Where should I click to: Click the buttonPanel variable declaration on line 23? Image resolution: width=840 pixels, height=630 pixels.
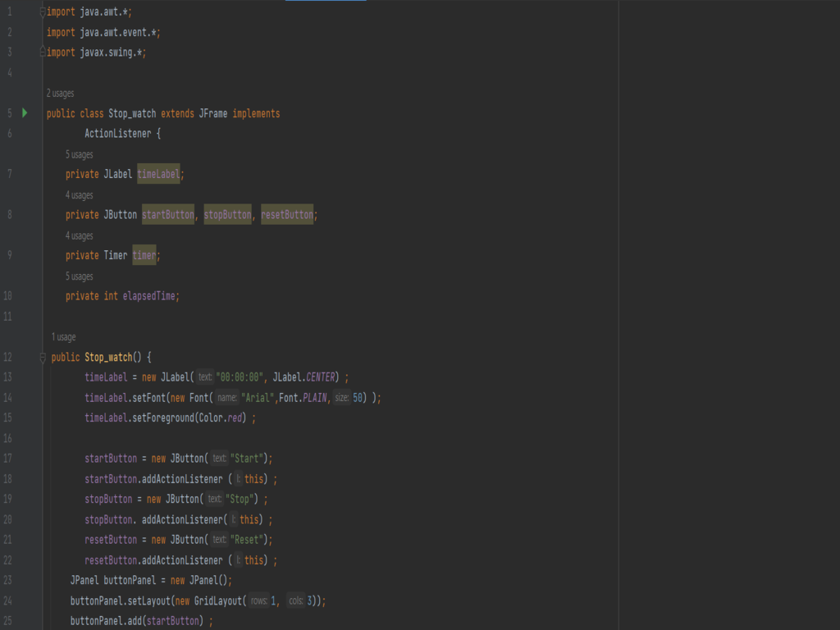pyautogui.click(x=129, y=581)
